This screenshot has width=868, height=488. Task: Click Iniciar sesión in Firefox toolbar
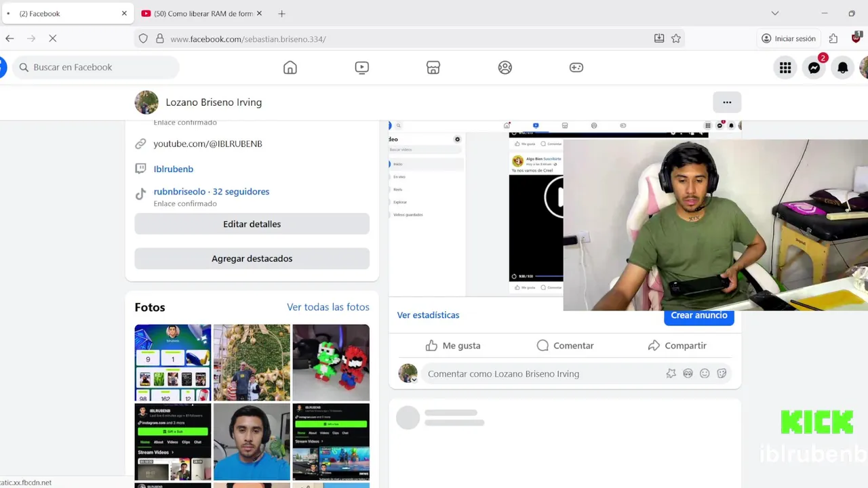(789, 39)
